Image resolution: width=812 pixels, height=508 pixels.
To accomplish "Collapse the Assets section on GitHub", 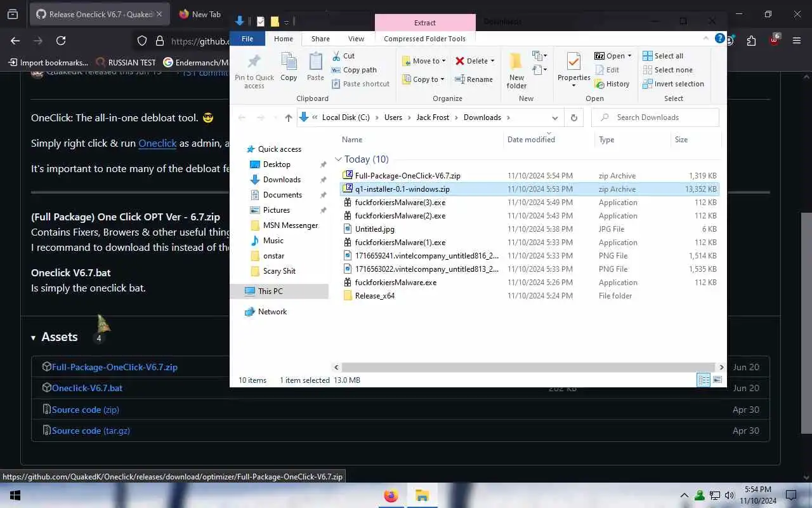I will pyautogui.click(x=33, y=337).
